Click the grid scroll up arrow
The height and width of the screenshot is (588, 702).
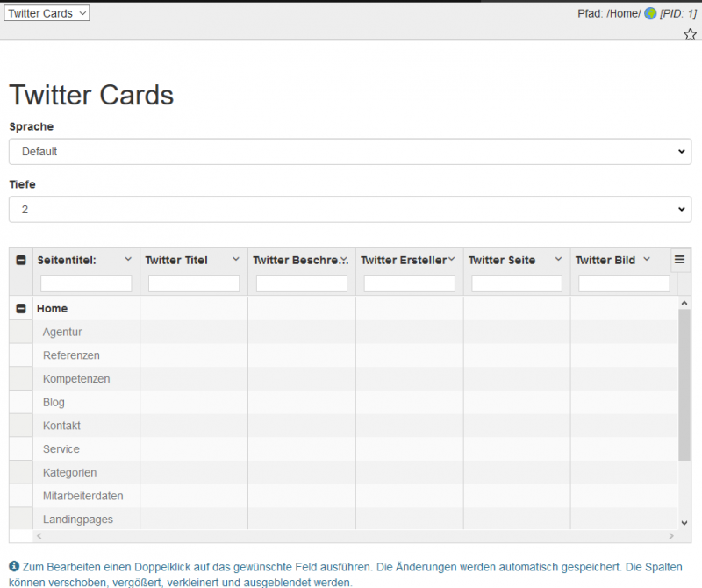(x=684, y=303)
